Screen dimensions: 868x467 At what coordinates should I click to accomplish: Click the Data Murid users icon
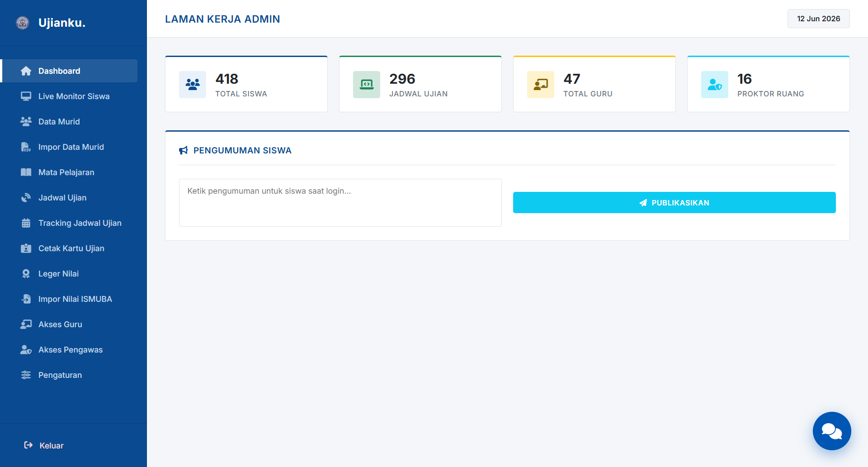click(26, 122)
